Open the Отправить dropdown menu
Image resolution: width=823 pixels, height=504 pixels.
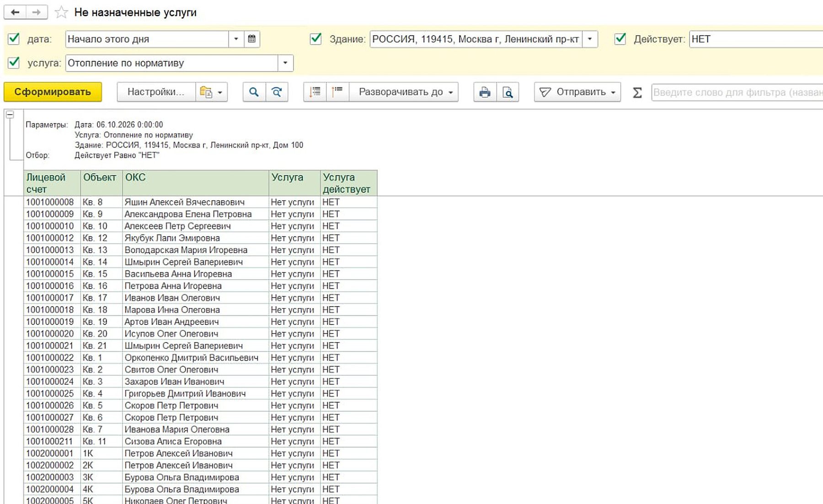577,92
